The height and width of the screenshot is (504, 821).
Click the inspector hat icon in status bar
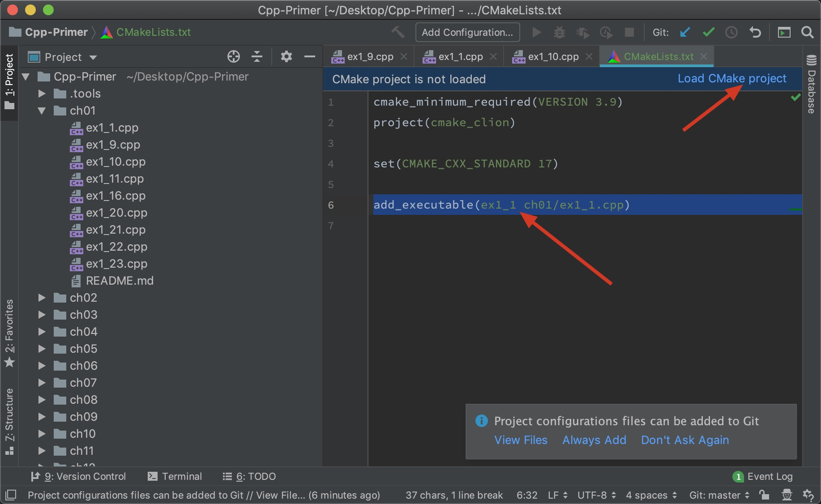787,495
